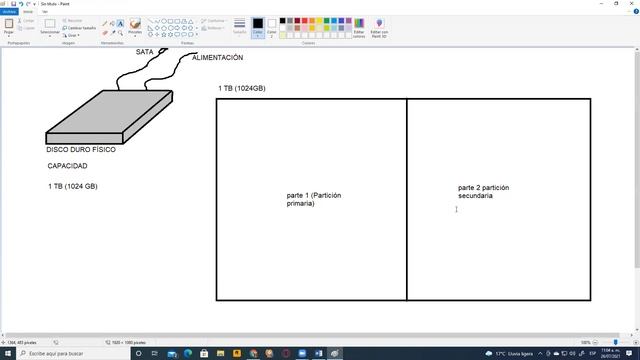This screenshot has height=360, width=640.
Task: Open the notification center icon
Action: tap(629, 353)
